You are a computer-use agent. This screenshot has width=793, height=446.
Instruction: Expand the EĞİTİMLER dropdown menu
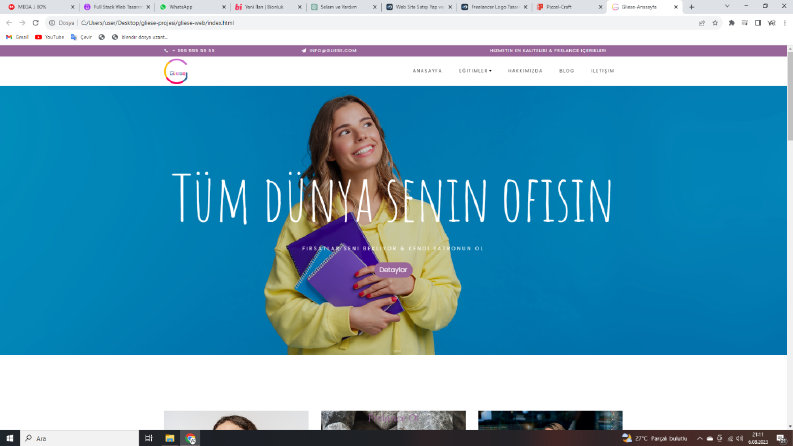coord(475,71)
